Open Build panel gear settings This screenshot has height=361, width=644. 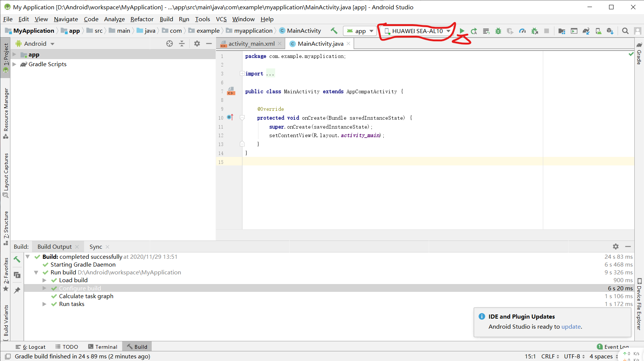[616, 246]
